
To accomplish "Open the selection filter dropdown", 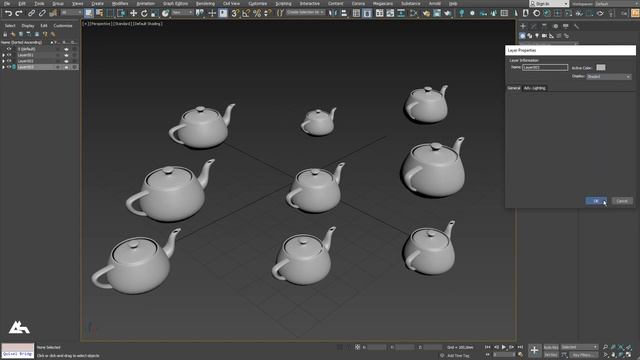I will 71,13.
